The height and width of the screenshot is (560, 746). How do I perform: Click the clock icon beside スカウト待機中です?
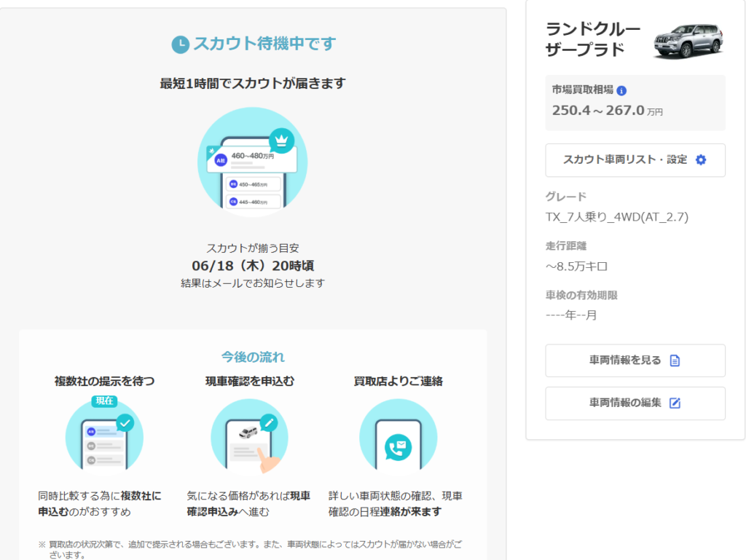181,44
